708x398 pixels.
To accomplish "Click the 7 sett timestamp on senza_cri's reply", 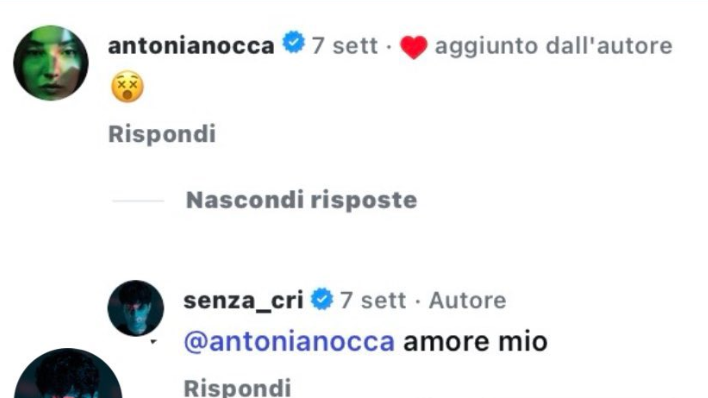I will [x=373, y=300].
